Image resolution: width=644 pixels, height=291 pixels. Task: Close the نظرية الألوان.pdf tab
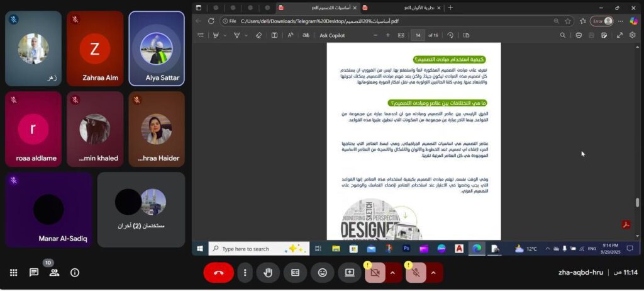(438, 8)
